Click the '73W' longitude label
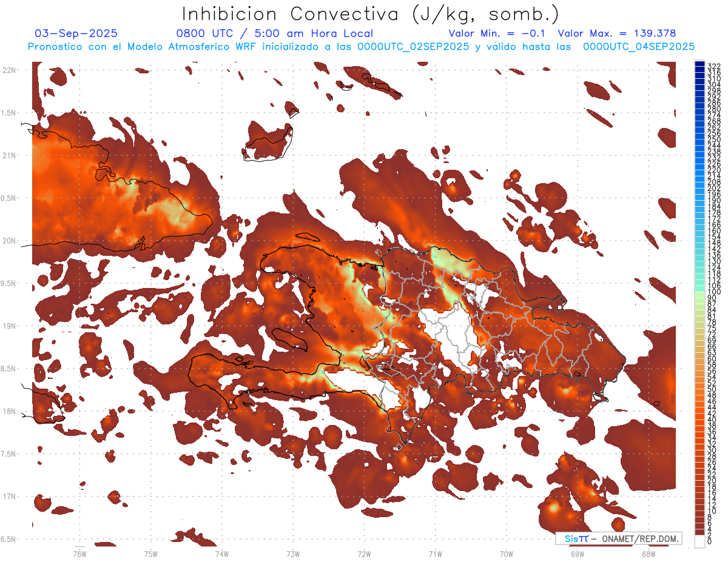The image size is (728, 562). tap(293, 554)
